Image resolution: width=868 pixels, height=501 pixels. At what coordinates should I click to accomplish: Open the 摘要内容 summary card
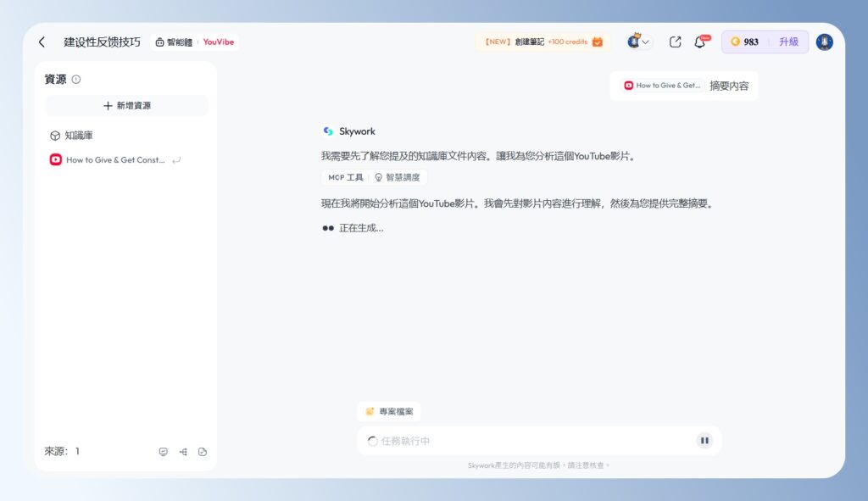(730, 86)
